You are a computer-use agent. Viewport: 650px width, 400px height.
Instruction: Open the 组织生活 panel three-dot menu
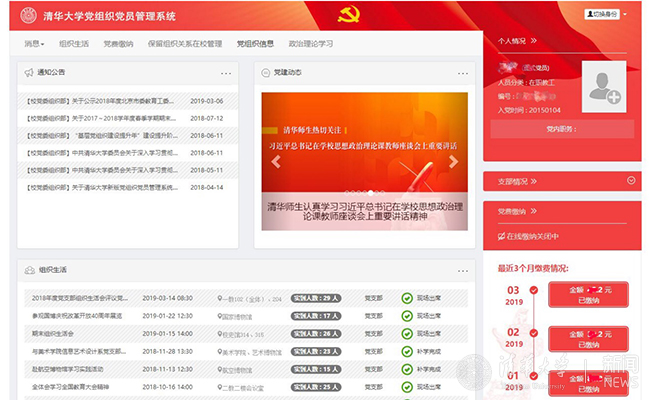(x=462, y=270)
